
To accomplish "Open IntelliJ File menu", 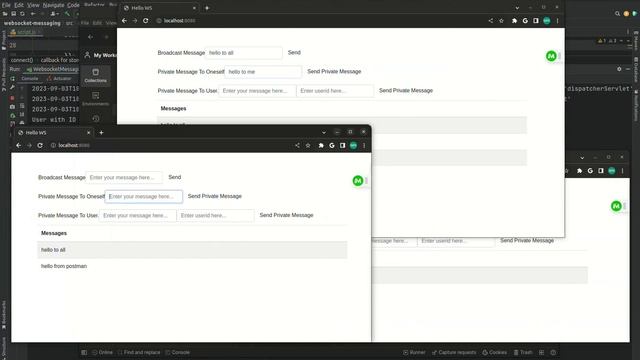I will (x=6, y=5).
